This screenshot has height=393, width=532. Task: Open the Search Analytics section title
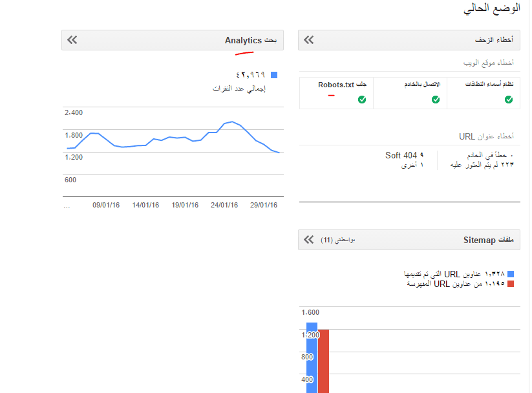(x=251, y=40)
